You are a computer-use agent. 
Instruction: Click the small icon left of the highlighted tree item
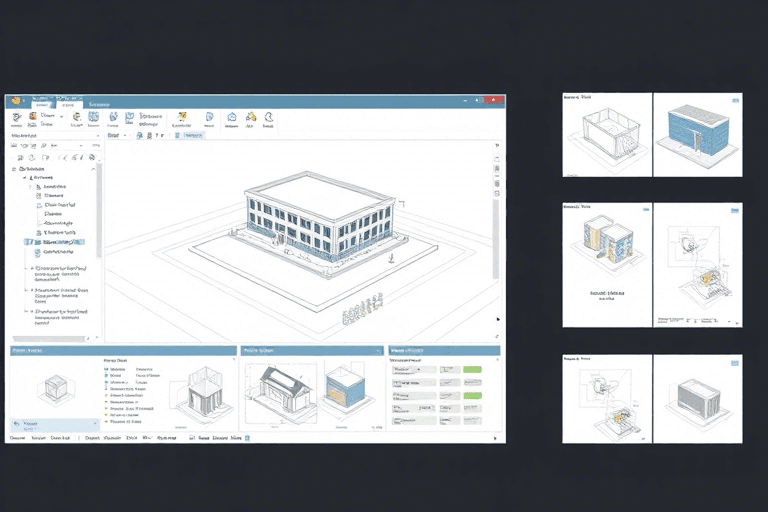[x=27, y=242]
